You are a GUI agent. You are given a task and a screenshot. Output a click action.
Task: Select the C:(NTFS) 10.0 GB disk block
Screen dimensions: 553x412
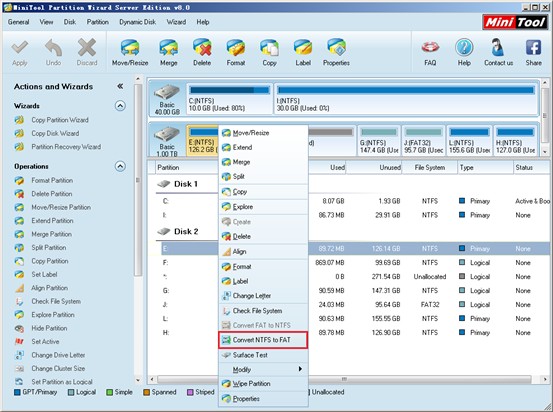[230, 99]
